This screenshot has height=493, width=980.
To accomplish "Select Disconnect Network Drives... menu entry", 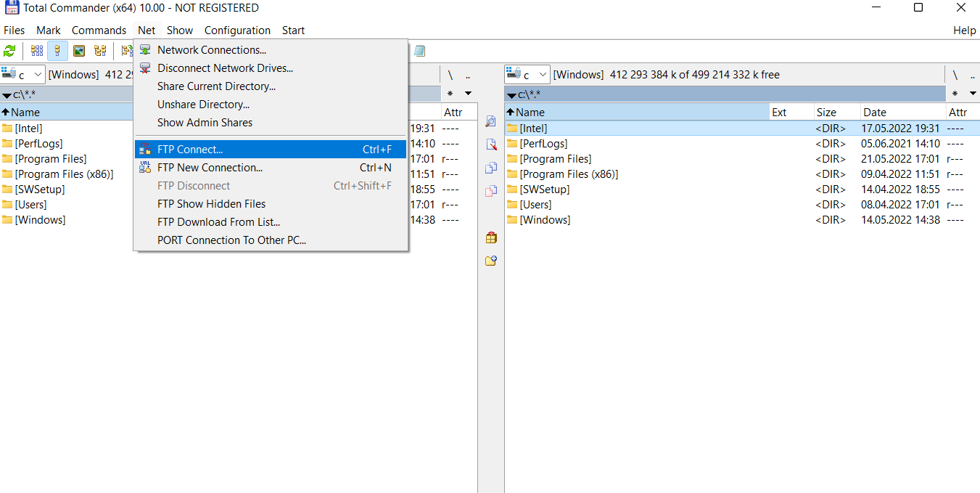I will tap(271, 68).
